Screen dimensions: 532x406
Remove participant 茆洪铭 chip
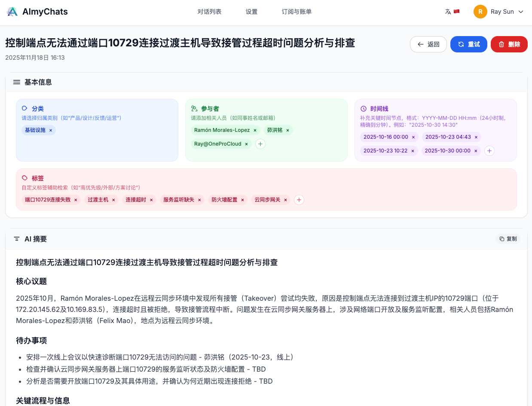click(287, 130)
